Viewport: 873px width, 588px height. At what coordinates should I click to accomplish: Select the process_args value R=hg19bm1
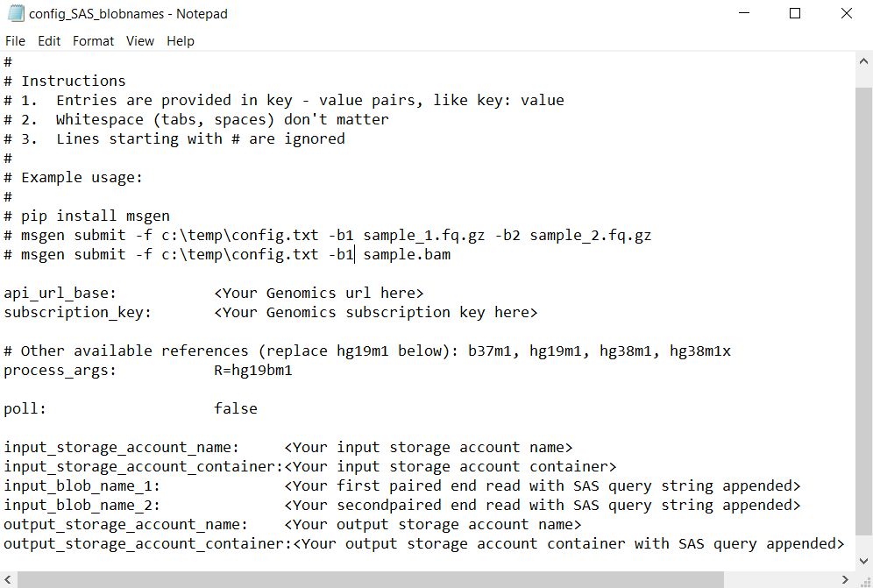255,370
